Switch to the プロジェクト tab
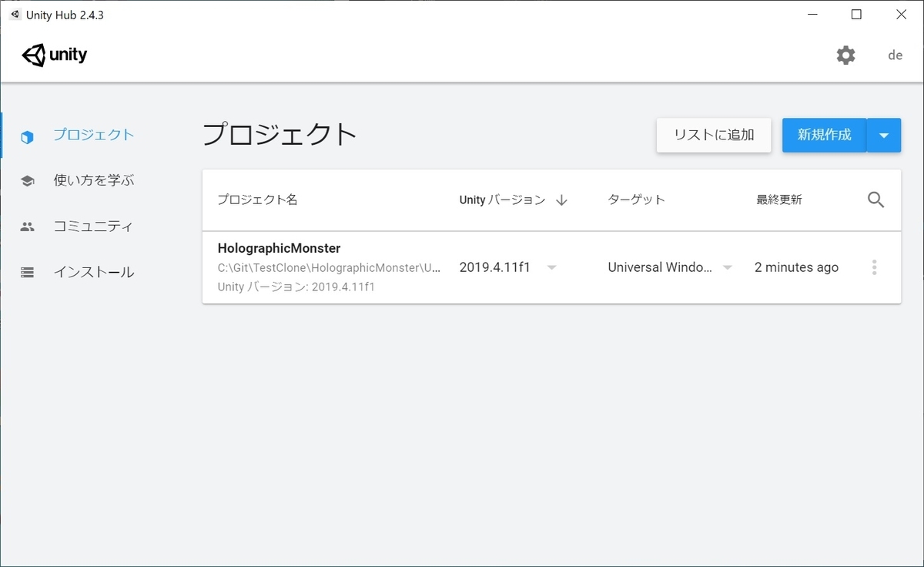The image size is (924, 567). (x=94, y=135)
